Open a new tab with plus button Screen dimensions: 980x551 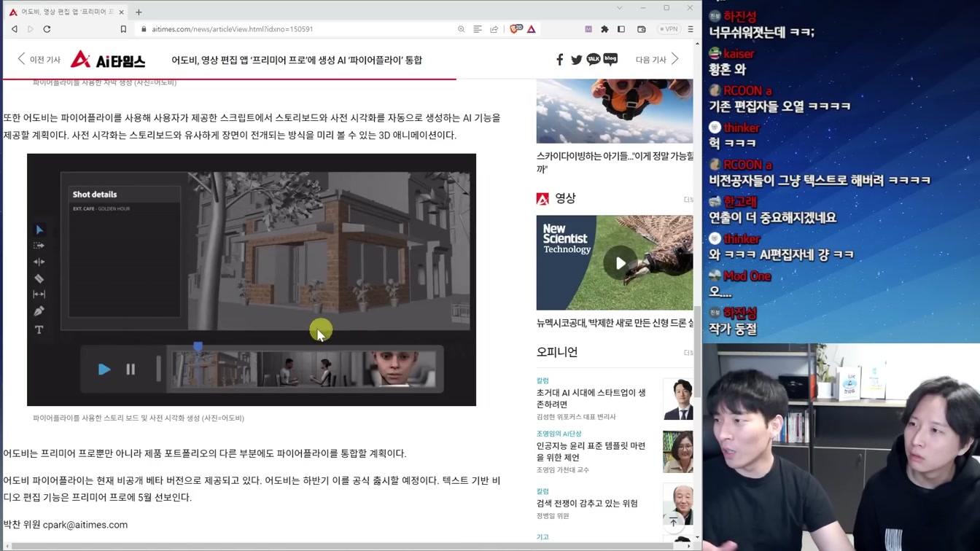(x=139, y=12)
